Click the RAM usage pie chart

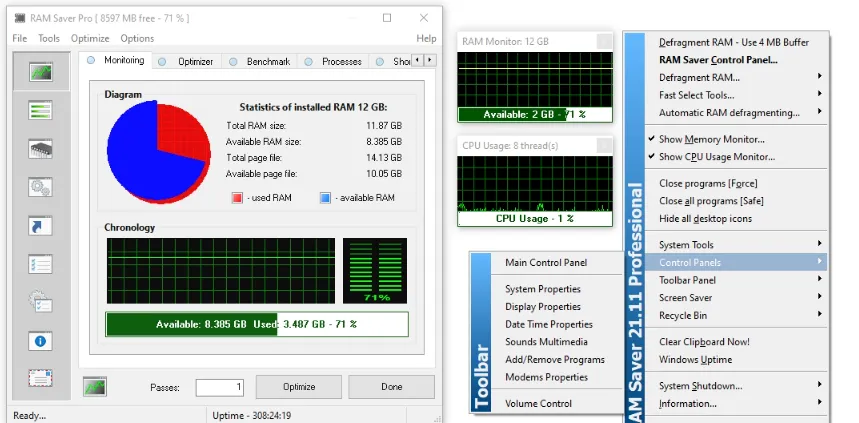(x=159, y=152)
